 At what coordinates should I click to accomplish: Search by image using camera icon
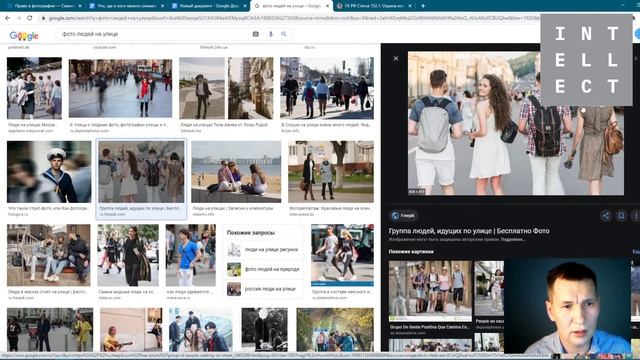[x=256, y=34]
